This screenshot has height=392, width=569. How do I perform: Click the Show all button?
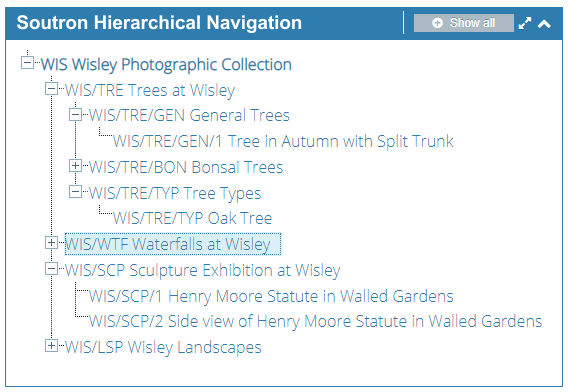(x=464, y=23)
